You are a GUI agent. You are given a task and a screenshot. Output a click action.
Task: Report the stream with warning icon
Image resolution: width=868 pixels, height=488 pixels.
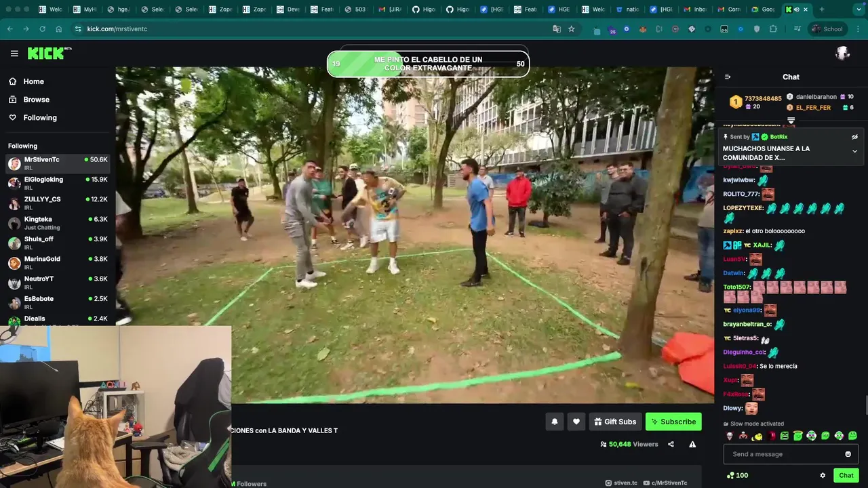pyautogui.click(x=692, y=445)
